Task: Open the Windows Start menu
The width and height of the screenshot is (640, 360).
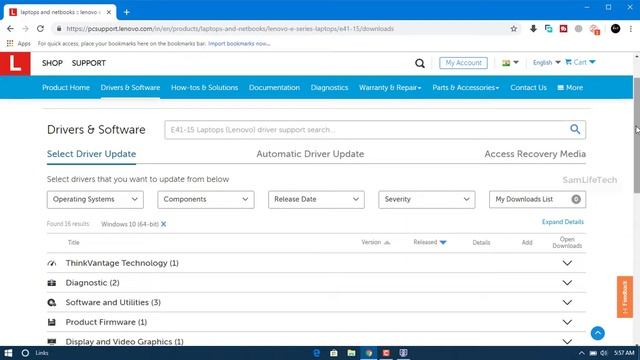Action: pos(8,353)
